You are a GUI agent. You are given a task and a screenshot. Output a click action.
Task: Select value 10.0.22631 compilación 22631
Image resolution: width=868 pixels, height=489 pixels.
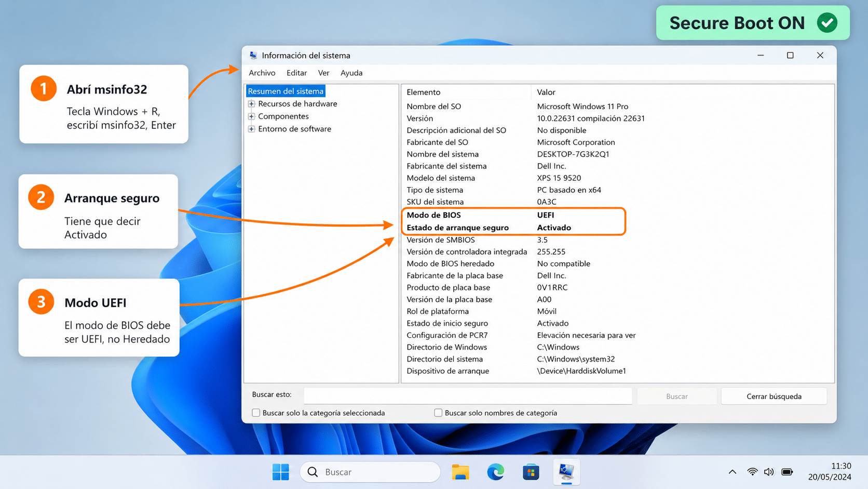click(591, 118)
